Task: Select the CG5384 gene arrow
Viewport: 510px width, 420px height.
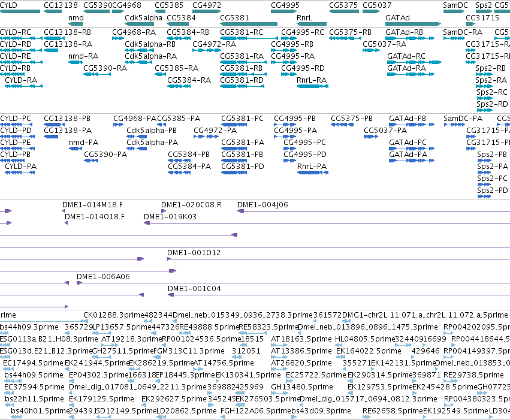Action: tap(177, 24)
